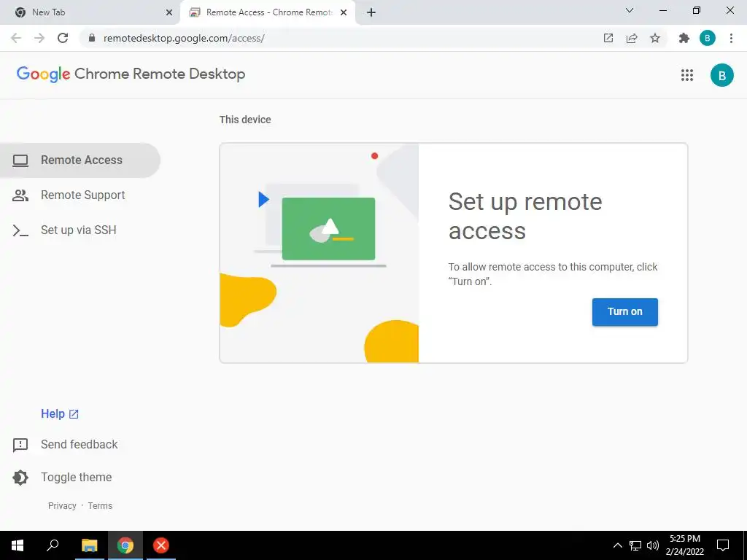Expand the tab search dropdown

coord(630,10)
